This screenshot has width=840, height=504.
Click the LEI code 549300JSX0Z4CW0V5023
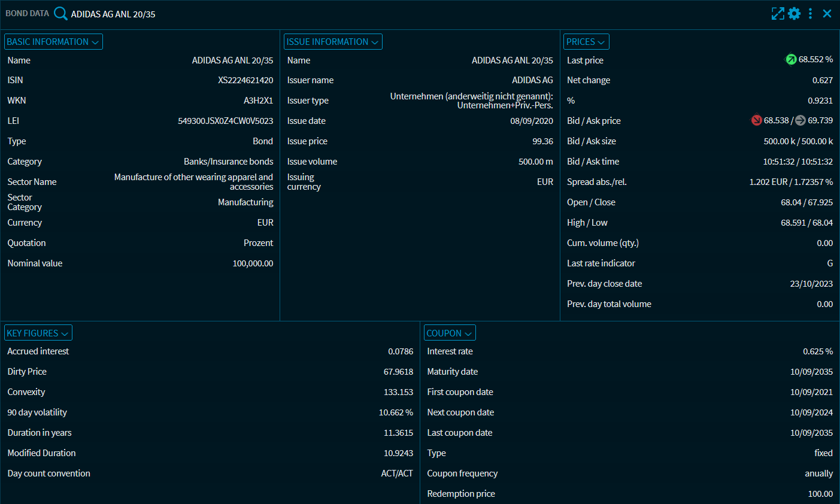point(225,121)
